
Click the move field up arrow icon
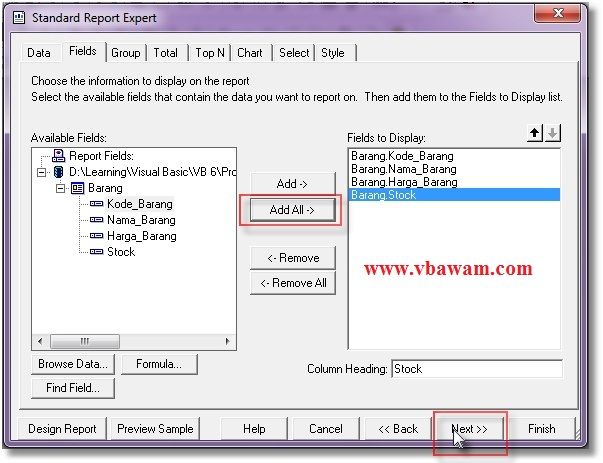[535, 133]
